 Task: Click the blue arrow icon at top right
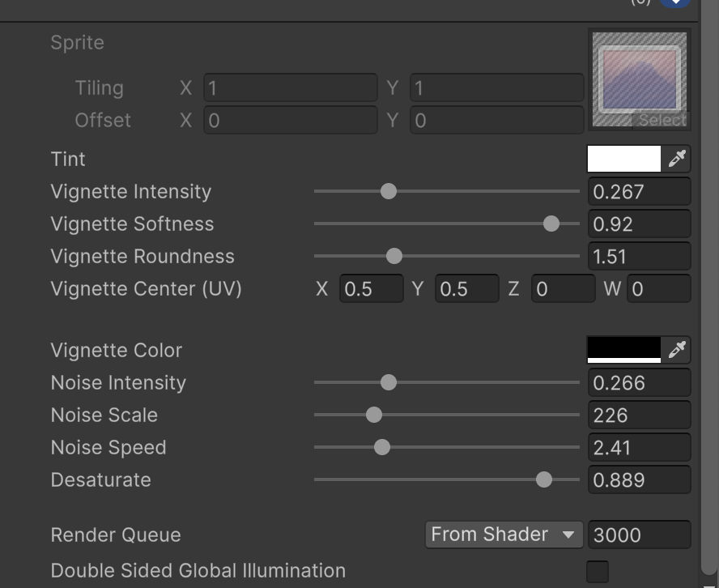click(674, 3)
